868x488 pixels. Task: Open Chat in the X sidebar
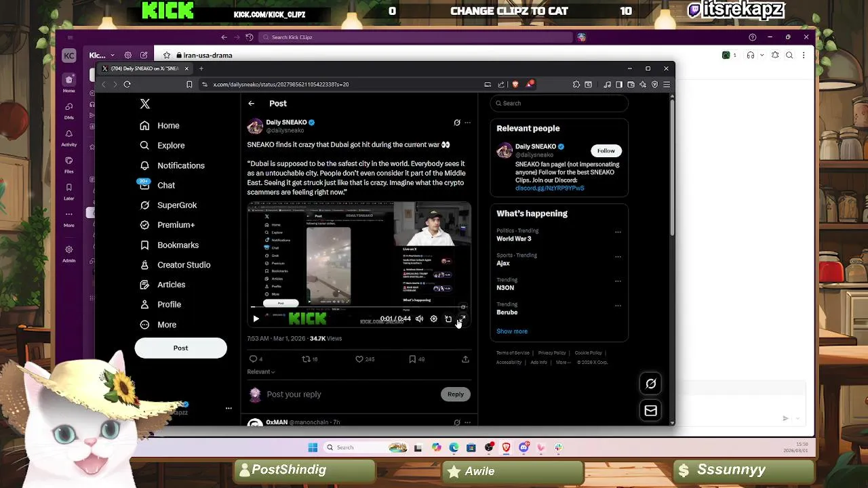157,185
